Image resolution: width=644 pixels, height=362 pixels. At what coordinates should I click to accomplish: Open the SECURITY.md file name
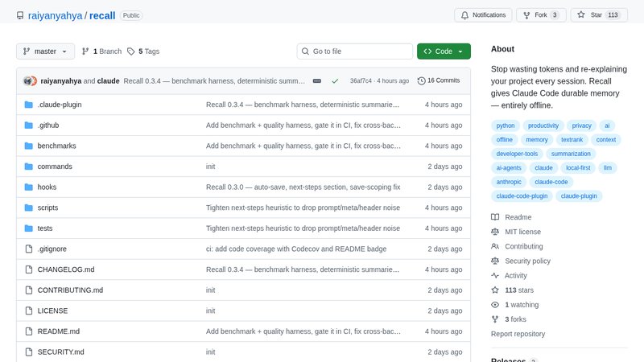click(x=60, y=352)
